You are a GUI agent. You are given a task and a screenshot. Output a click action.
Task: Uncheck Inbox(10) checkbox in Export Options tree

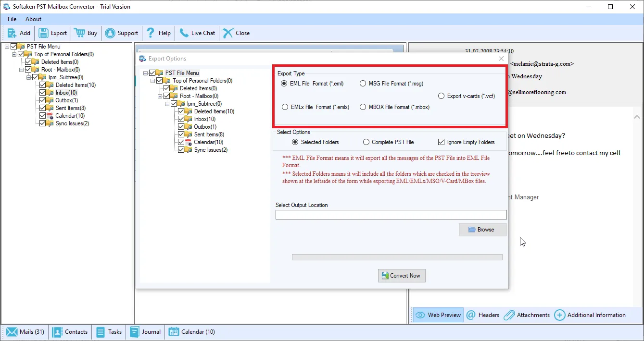[181, 119]
